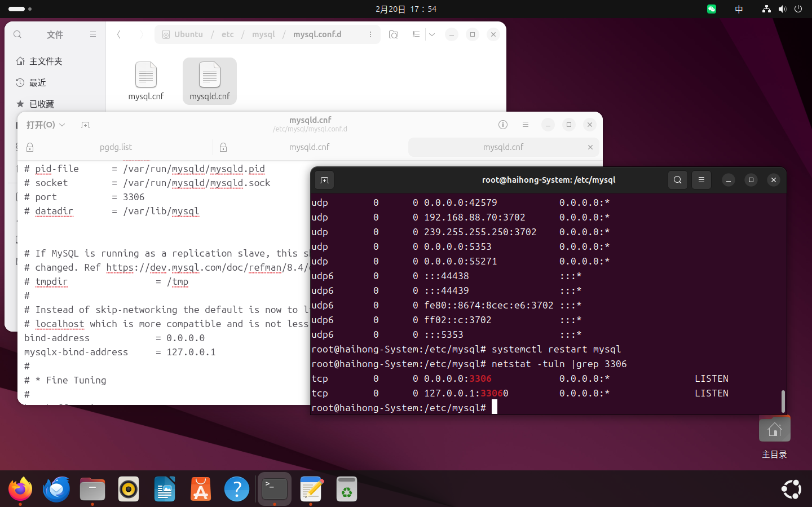Click bind-address line in editor
The width and height of the screenshot is (812, 507).
[x=114, y=338]
